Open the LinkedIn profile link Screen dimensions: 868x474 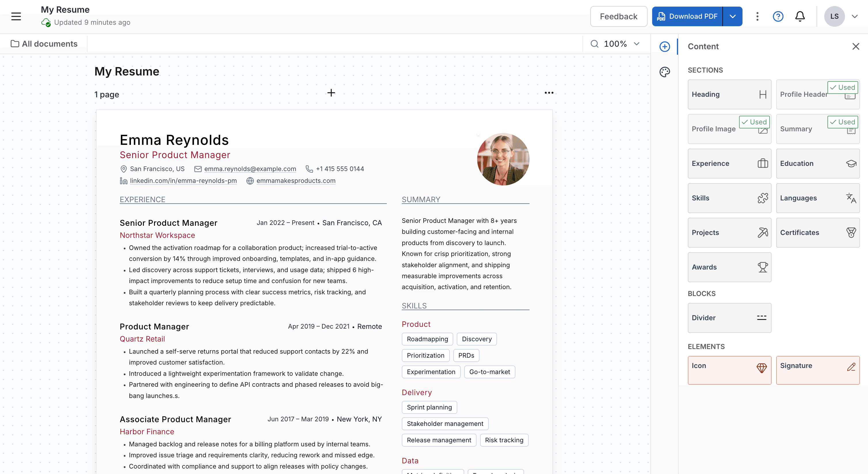183,181
